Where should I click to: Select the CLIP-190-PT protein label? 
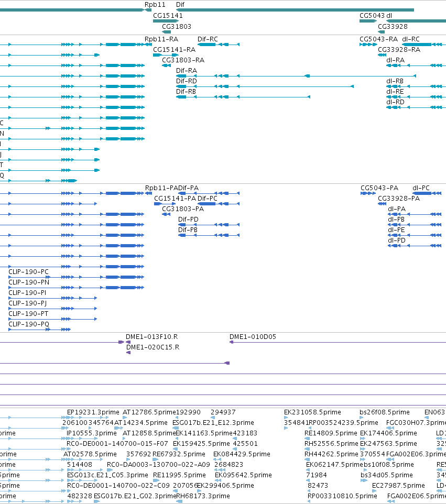pyautogui.click(x=28, y=314)
